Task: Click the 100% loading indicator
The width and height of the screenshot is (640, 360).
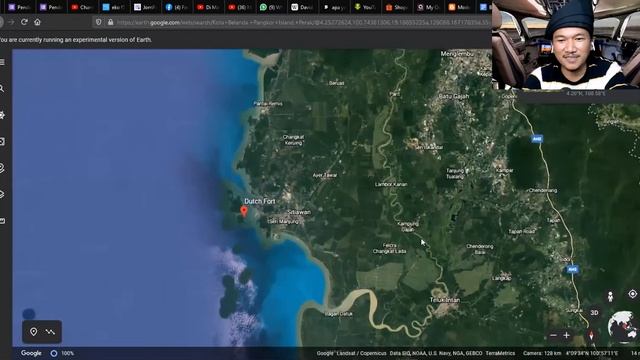Action: pos(62,353)
